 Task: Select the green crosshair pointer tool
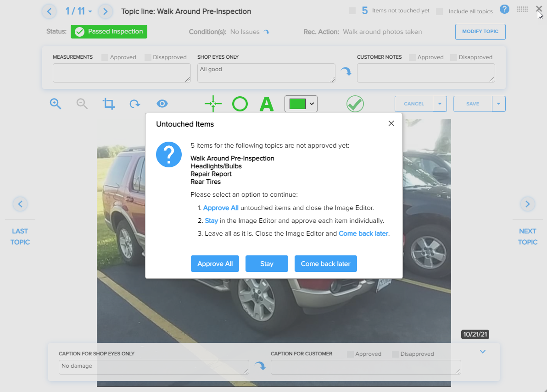213,104
